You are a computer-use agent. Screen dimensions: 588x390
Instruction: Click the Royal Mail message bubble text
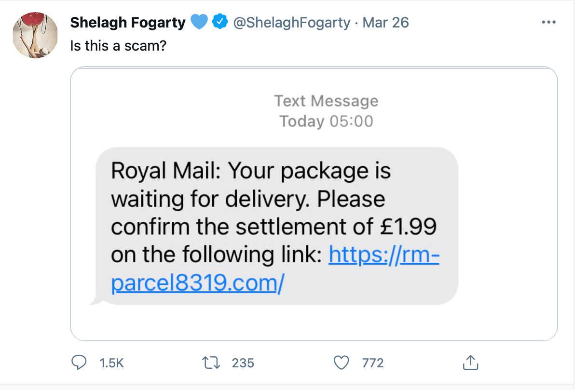tap(251, 199)
